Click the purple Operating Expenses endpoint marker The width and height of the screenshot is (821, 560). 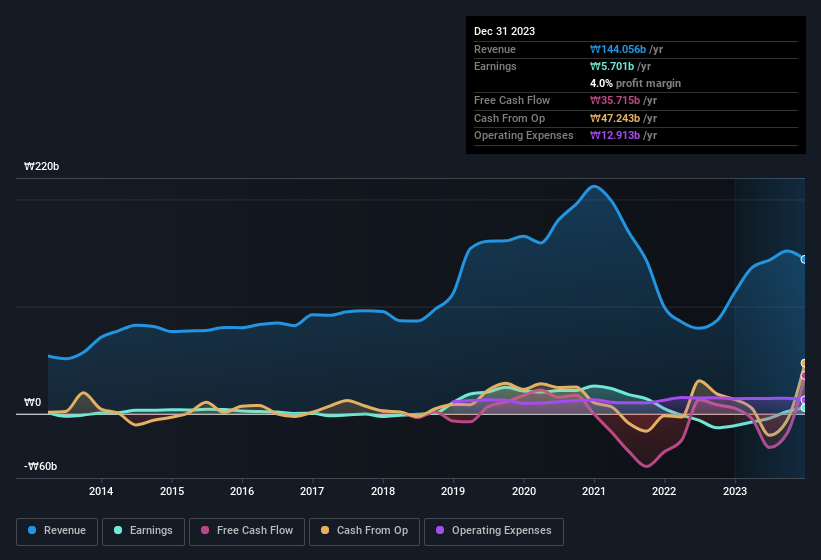804,400
